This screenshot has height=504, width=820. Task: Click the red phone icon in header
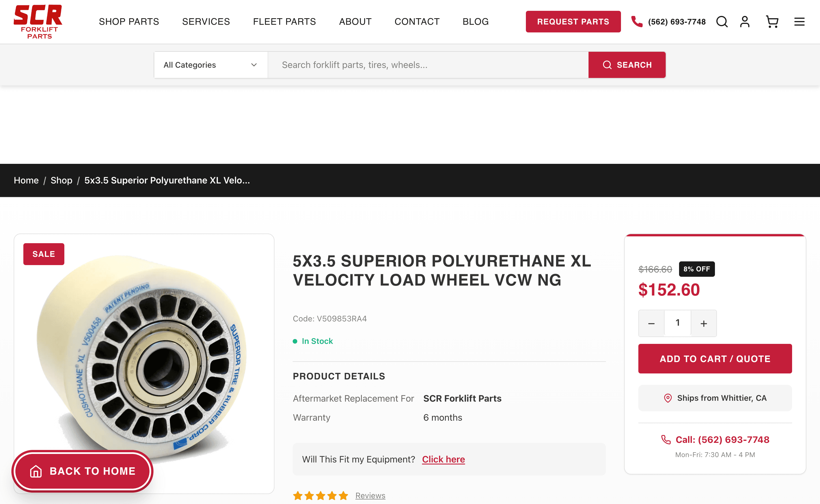click(637, 22)
